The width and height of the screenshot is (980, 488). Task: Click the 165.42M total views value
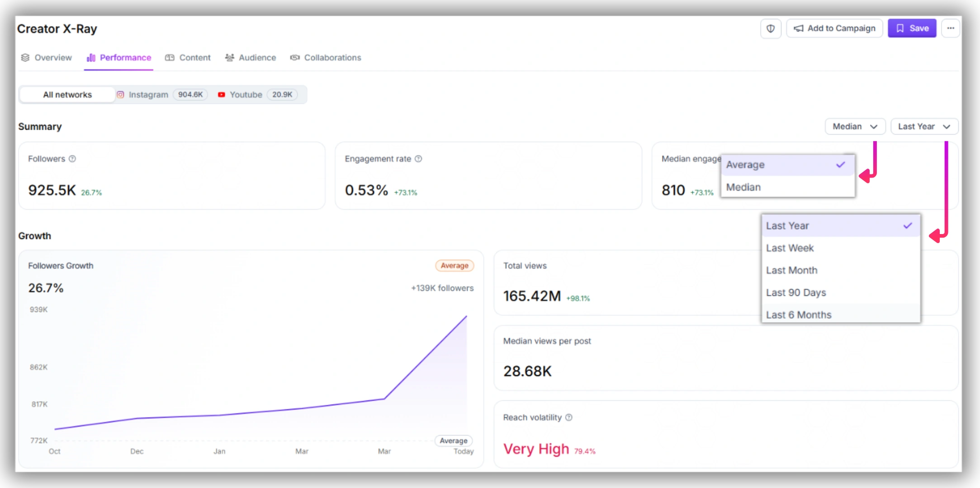point(532,296)
